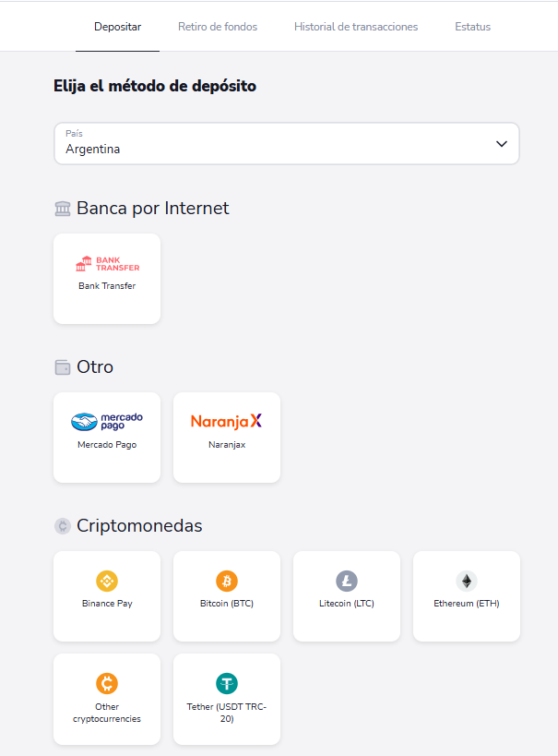Go to Historial de transacciones tab
The width and height of the screenshot is (558, 756).
pyautogui.click(x=356, y=27)
